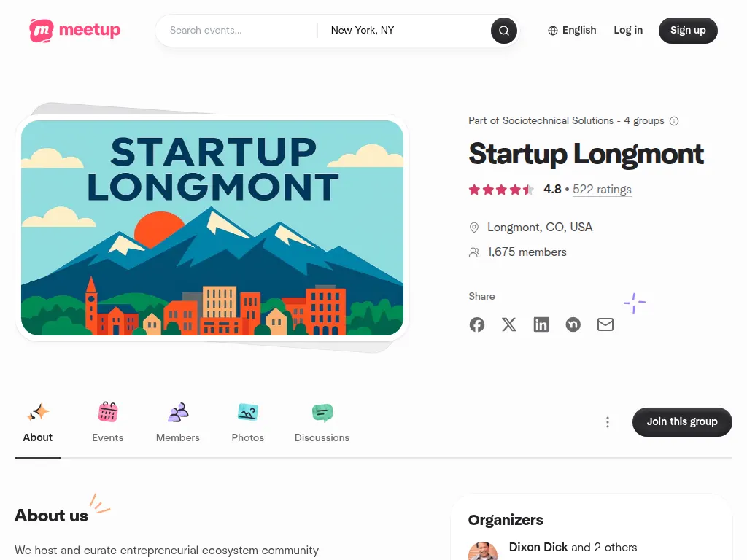Open the Startup Longmont banner image

(212, 227)
